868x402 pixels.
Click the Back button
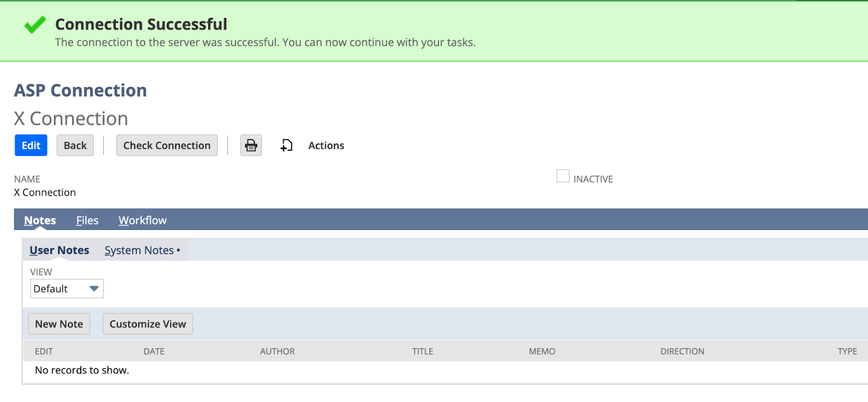point(75,145)
